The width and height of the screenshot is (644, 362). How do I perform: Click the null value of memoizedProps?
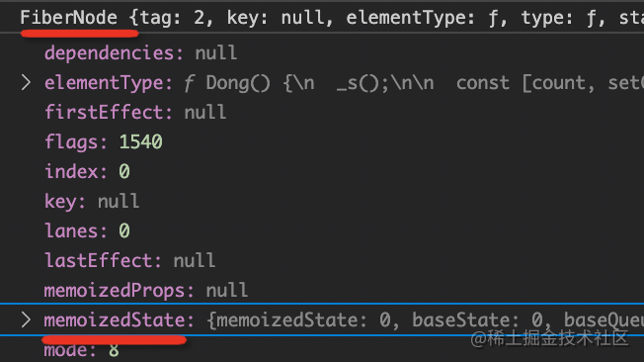(x=227, y=290)
